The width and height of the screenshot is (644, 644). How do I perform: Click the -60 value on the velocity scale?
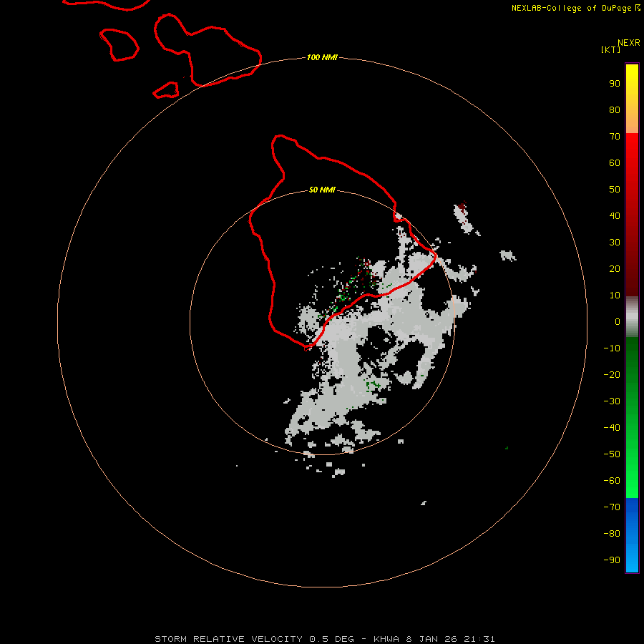612,481
